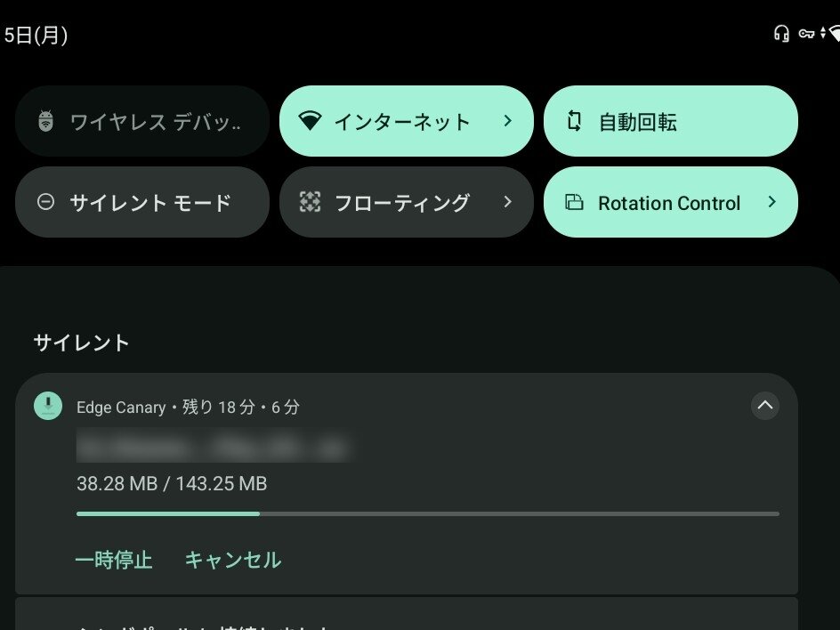Pause download with 一時停止
840x630 pixels.
pos(114,560)
